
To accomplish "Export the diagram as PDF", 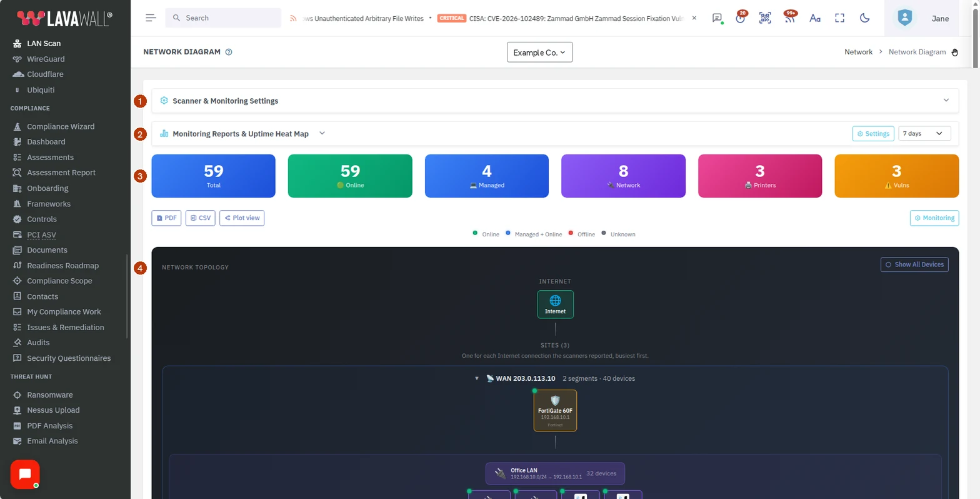I will tap(166, 218).
